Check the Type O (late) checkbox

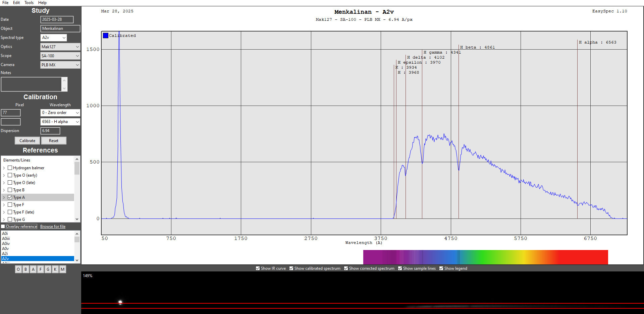coord(10,183)
